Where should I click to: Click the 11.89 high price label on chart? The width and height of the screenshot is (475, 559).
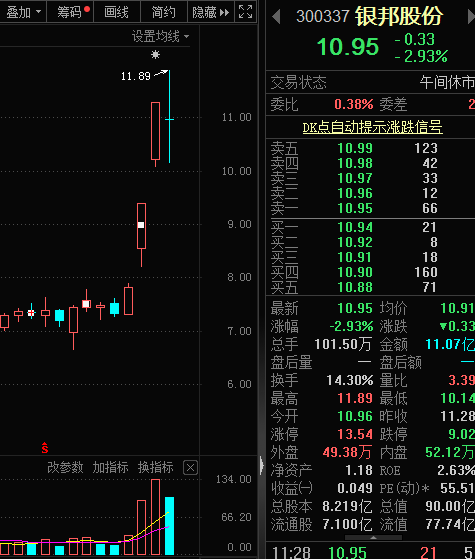click(136, 76)
